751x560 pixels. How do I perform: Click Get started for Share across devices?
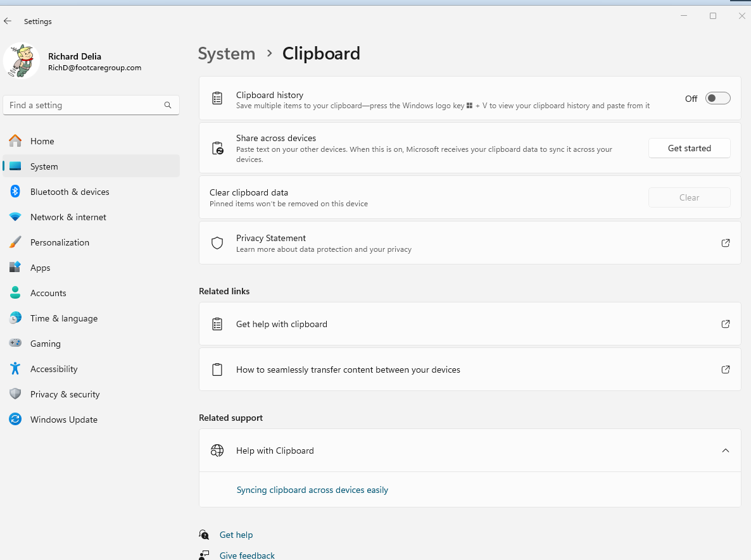coord(689,148)
